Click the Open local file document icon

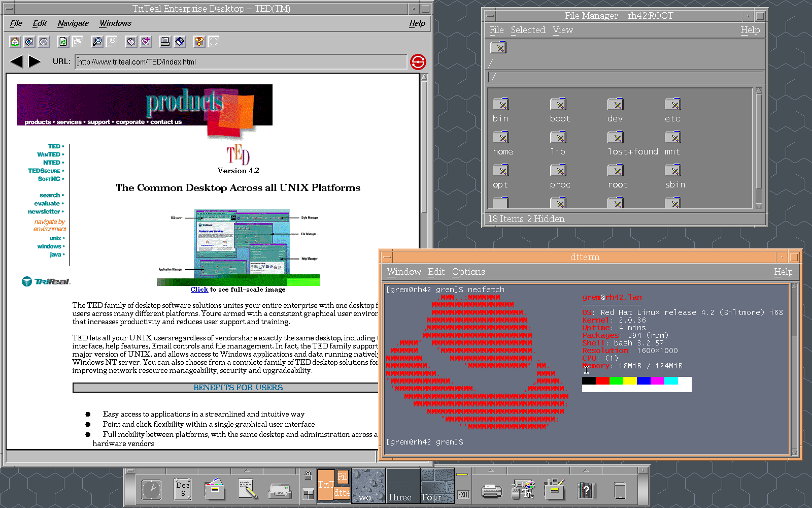pyautogui.click(x=44, y=42)
